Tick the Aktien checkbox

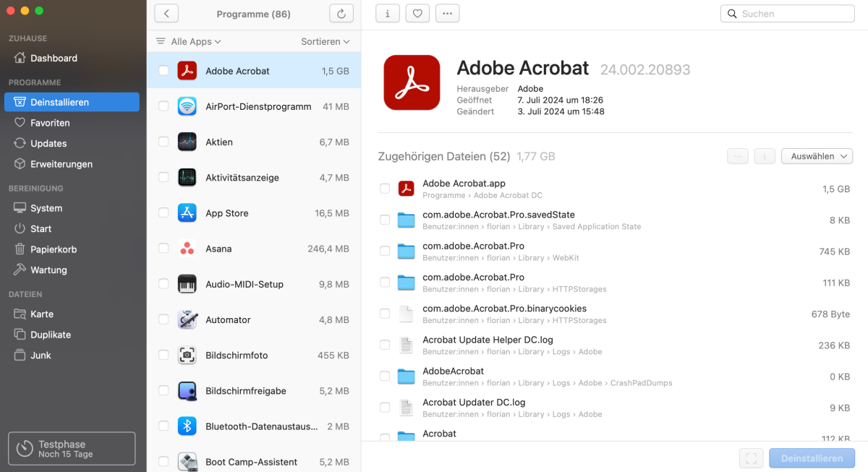pyautogui.click(x=164, y=142)
